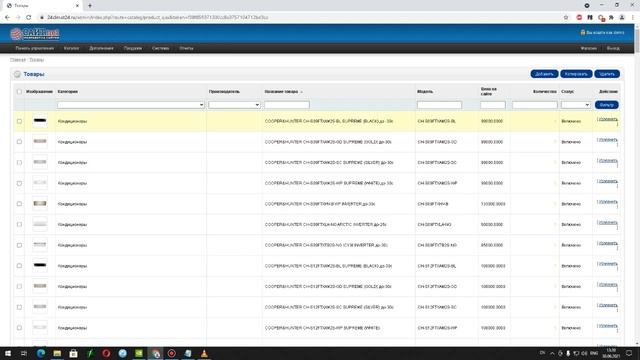The image size is (640, 360).
Task: Sort by the Название товара column header
Action: pyautogui.click(x=281, y=91)
